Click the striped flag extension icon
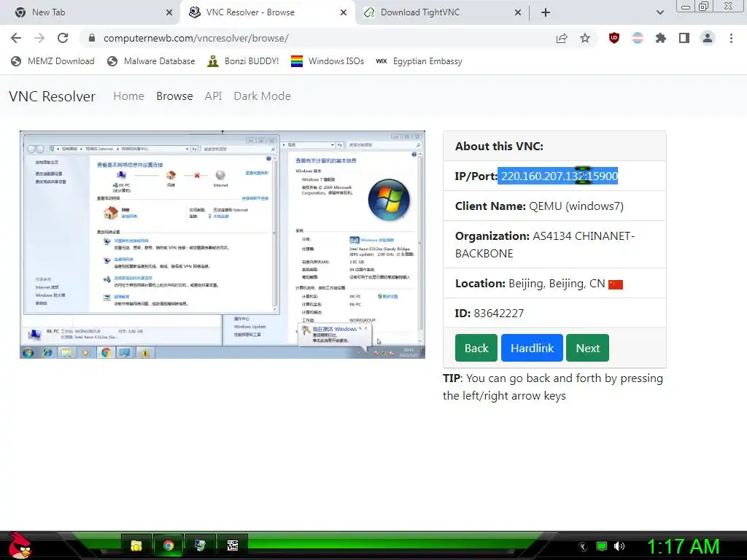Image resolution: width=747 pixels, height=560 pixels. point(638,38)
